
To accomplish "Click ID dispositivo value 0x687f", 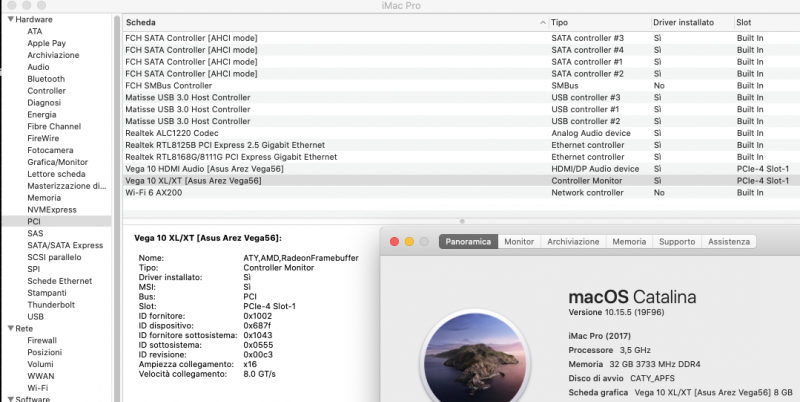I will 257,326.
